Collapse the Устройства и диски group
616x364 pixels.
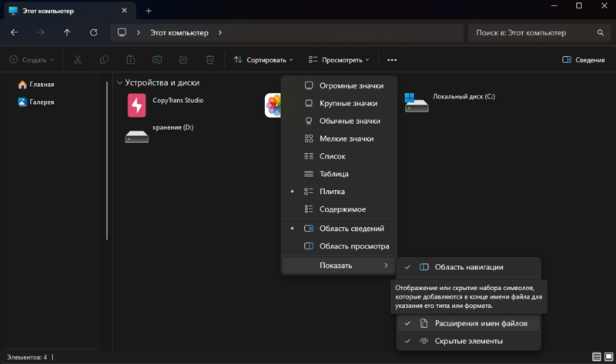tap(120, 82)
